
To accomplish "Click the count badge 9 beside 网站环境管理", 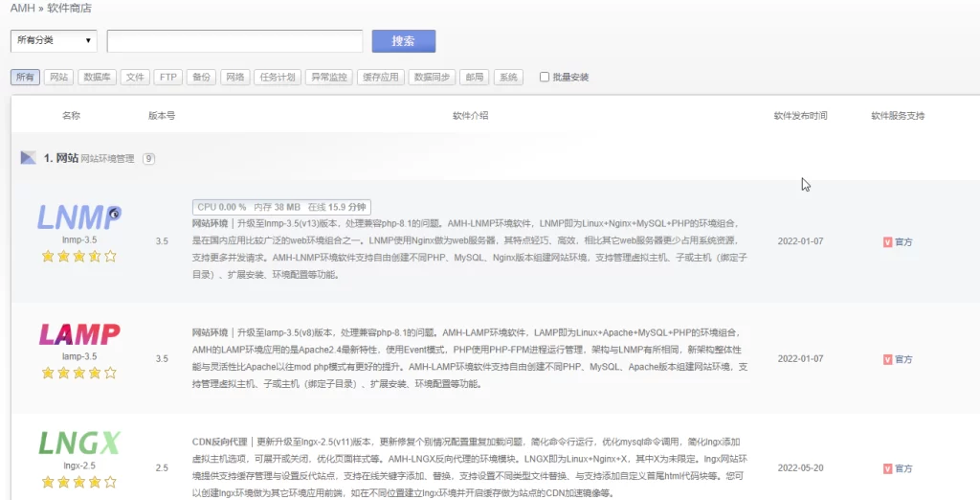I will 148,159.
